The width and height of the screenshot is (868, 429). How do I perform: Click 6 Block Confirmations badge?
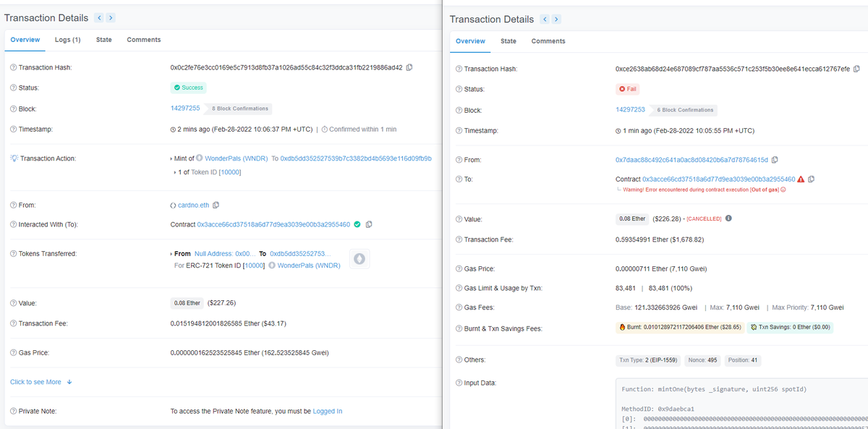point(685,110)
